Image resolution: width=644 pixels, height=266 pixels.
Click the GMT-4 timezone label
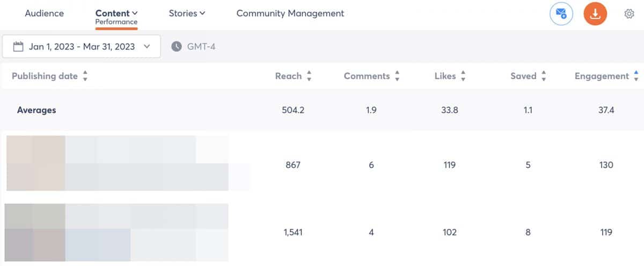click(201, 47)
